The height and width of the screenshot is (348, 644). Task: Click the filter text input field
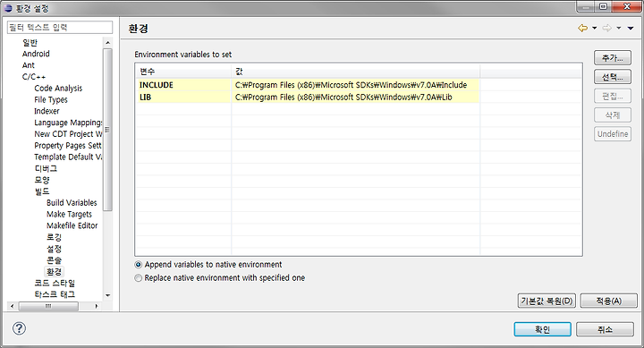tap(60, 28)
